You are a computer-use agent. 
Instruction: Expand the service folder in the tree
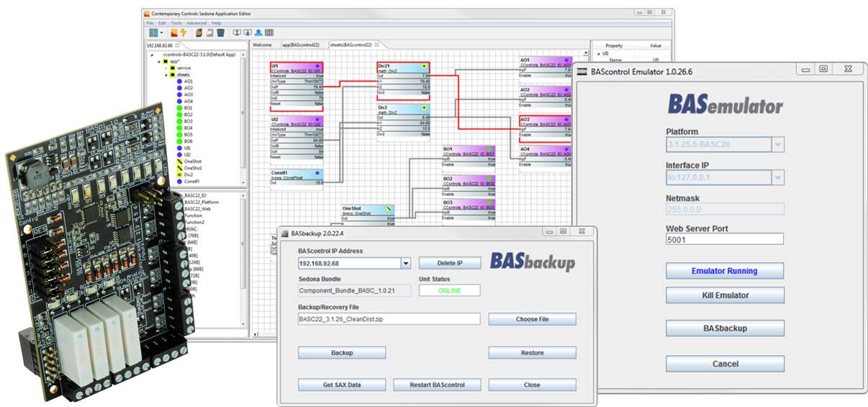[x=165, y=68]
